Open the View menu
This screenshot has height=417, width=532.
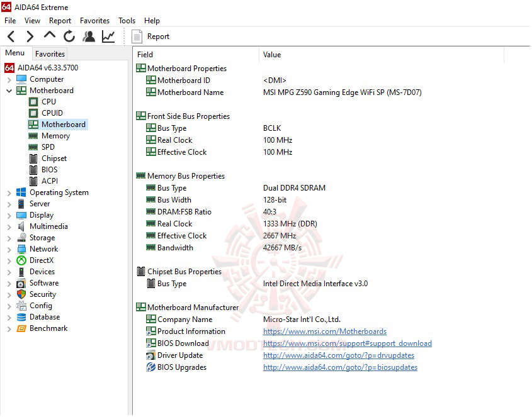coord(32,21)
